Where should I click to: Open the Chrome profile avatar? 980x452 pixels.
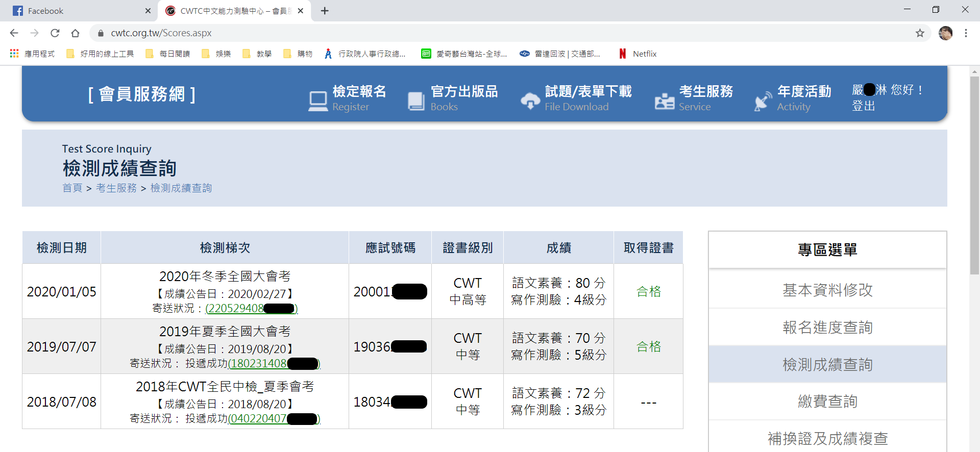coord(945,33)
